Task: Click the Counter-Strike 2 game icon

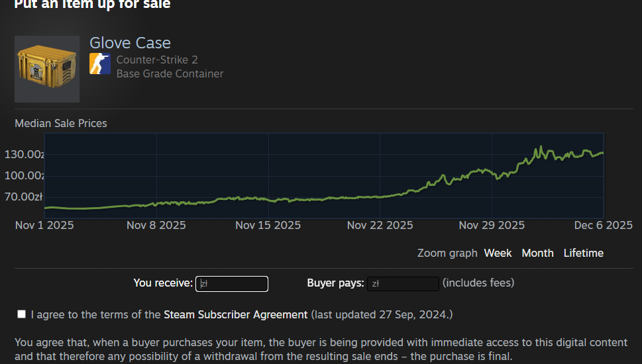Action: [x=100, y=64]
